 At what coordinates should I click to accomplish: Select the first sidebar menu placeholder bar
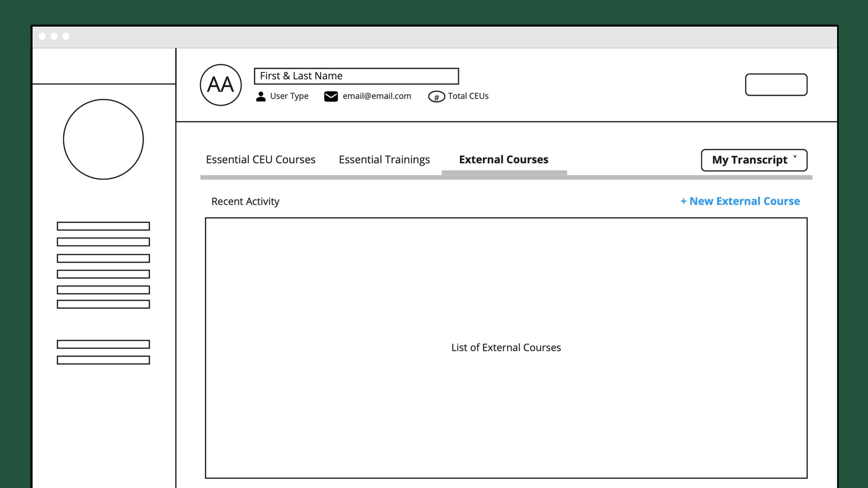[x=103, y=226]
